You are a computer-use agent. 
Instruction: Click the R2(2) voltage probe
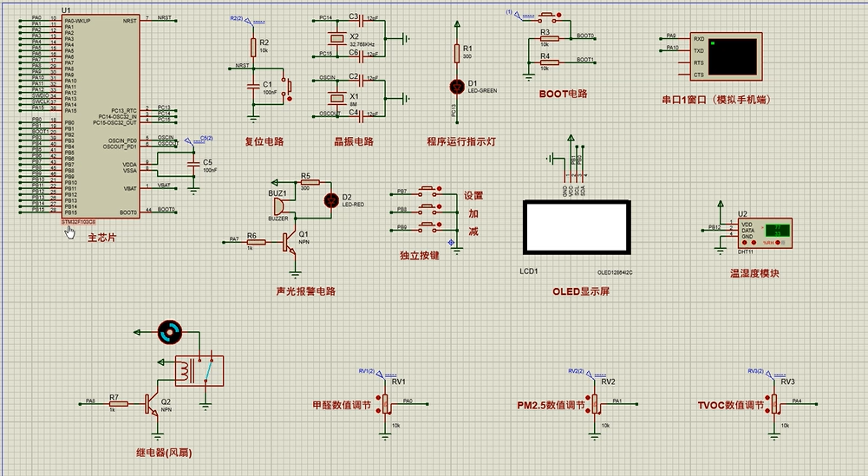[247, 21]
